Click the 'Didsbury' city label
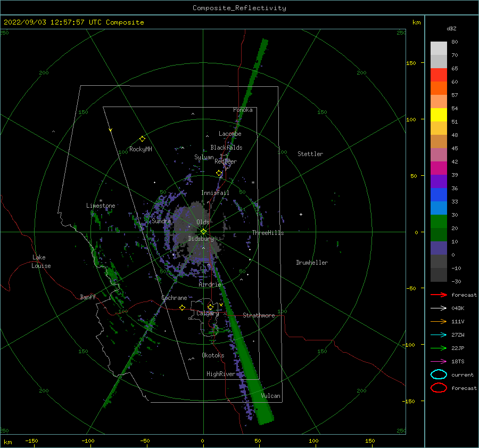 coord(201,239)
